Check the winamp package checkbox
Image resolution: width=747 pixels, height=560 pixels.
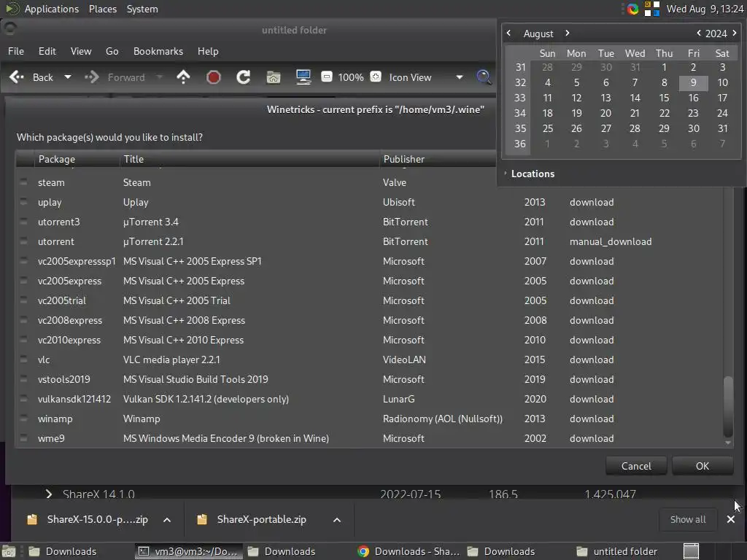23,419
